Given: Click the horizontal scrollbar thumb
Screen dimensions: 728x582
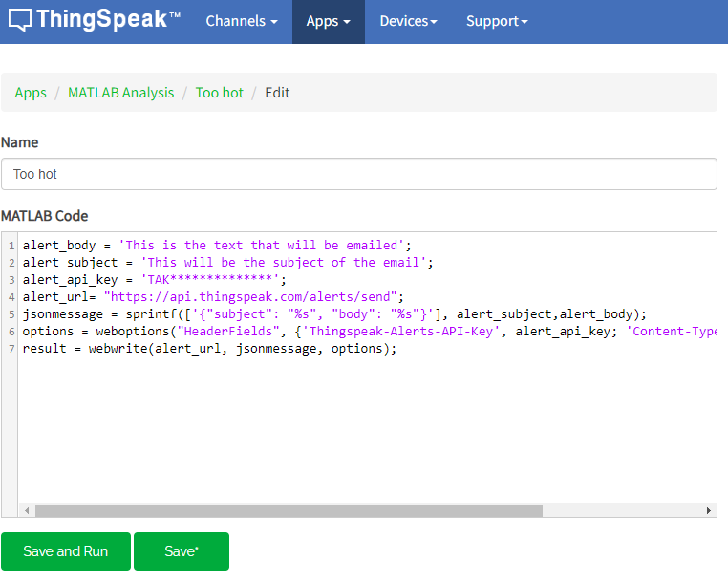Looking at the screenshot, I should click(x=289, y=510).
